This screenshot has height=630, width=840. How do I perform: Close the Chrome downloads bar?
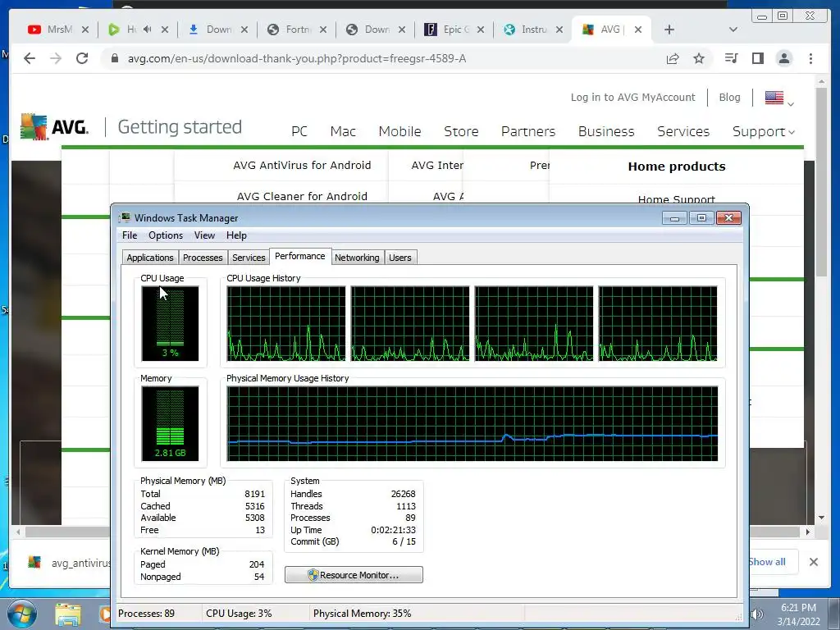point(813,562)
